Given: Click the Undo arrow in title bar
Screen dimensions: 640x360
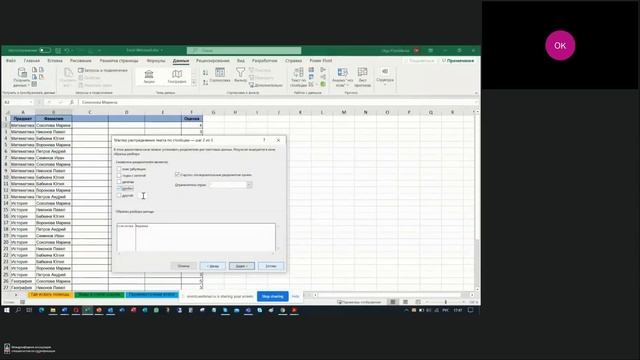Looking at the screenshot, I should point(67,51).
